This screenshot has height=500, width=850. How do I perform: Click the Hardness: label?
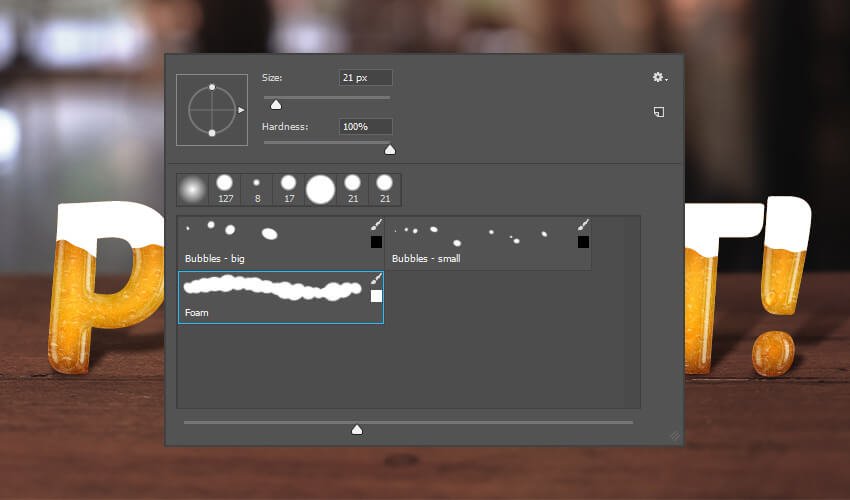(285, 126)
